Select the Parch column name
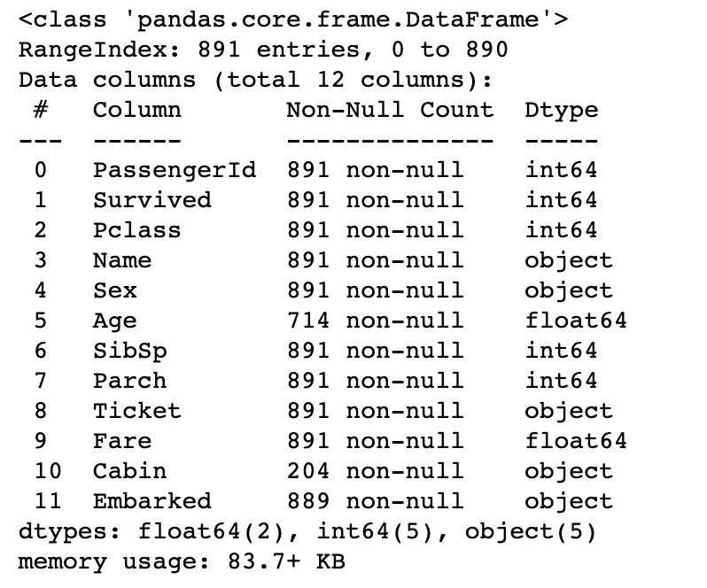The height and width of the screenshot is (588, 707). [129, 381]
